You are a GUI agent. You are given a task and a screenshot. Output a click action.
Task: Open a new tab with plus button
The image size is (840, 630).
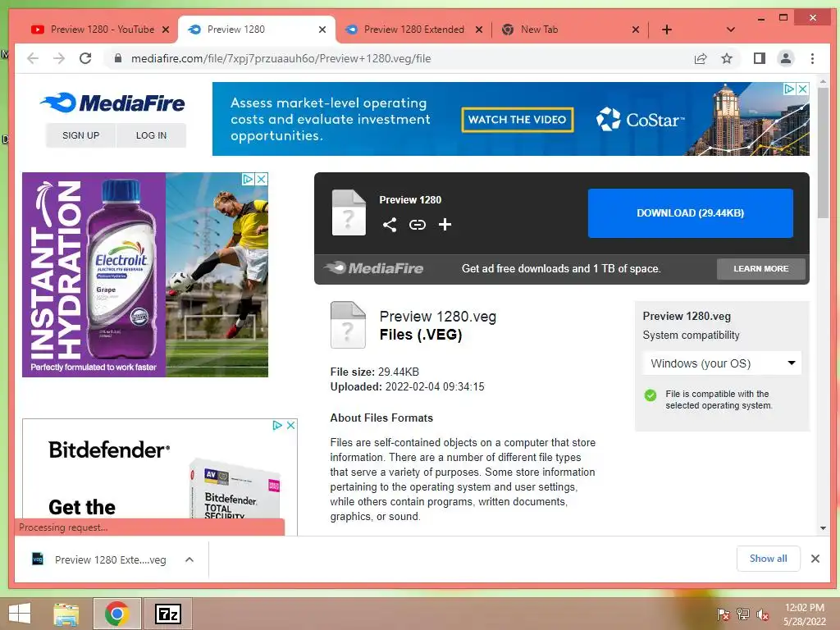pos(666,30)
